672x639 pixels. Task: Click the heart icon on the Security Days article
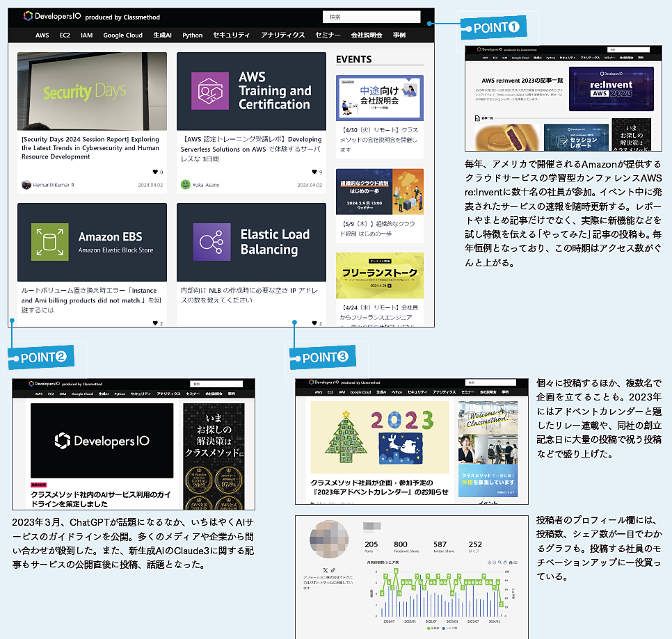tap(155, 172)
